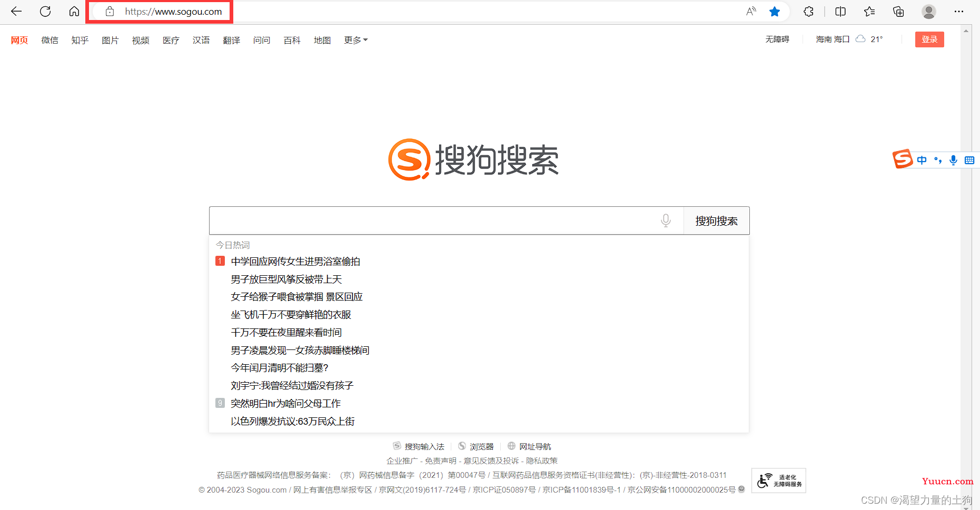Image resolution: width=980 pixels, height=510 pixels.
Task: Reload the page with the refresh icon
Action: [x=45, y=12]
